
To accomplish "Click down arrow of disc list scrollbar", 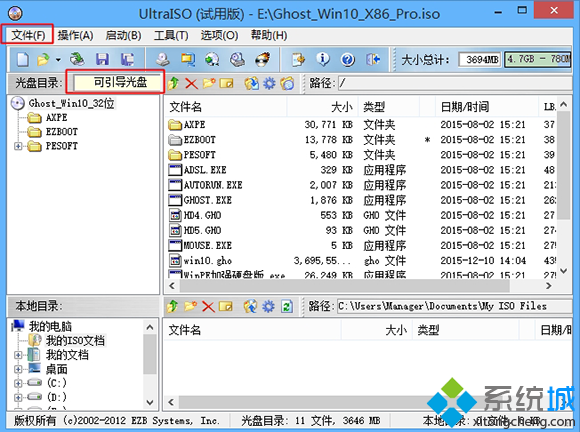I will point(564,271).
